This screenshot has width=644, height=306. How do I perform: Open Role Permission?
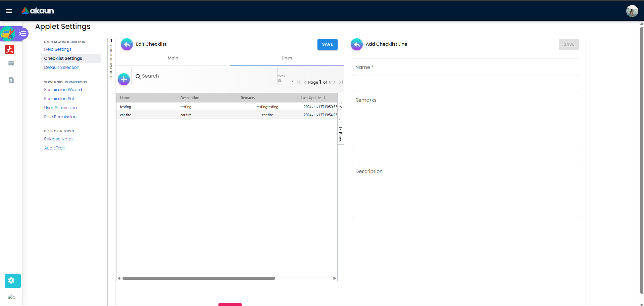click(x=60, y=117)
